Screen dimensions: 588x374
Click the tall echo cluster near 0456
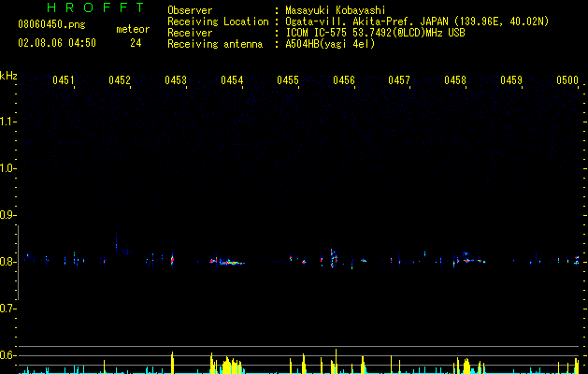pos(333,258)
